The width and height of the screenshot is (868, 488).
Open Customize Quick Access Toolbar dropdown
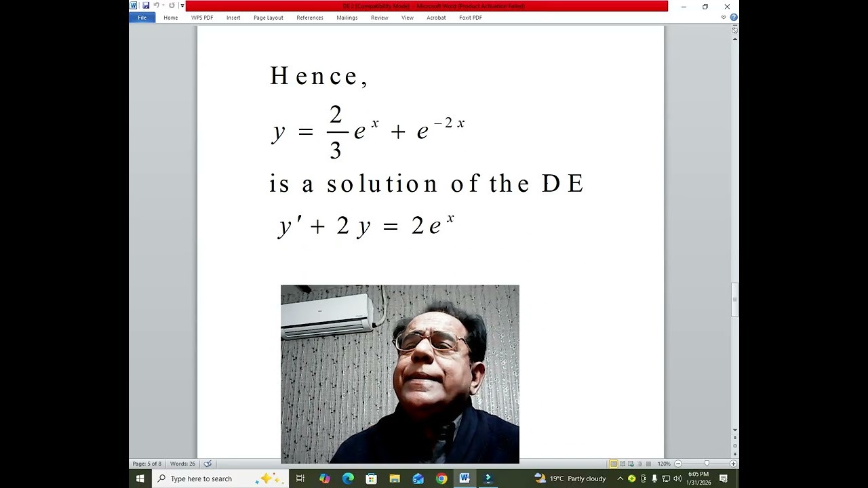[182, 6]
